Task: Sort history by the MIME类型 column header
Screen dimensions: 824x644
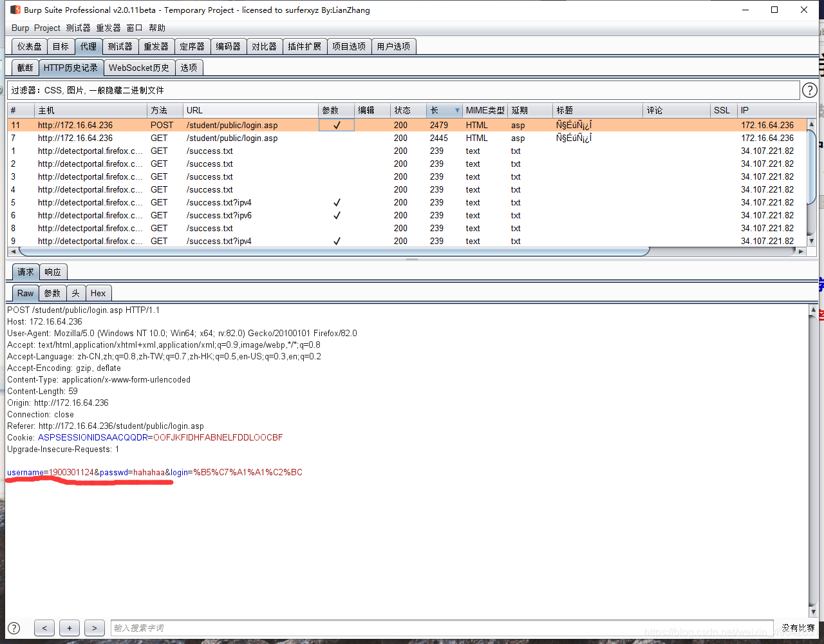Action: tap(485, 110)
